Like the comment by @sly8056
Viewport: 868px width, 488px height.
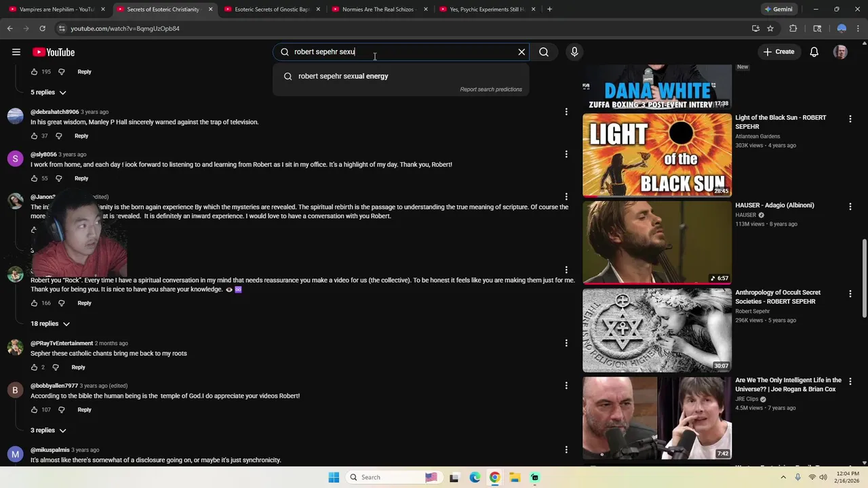click(x=35, y=179)
